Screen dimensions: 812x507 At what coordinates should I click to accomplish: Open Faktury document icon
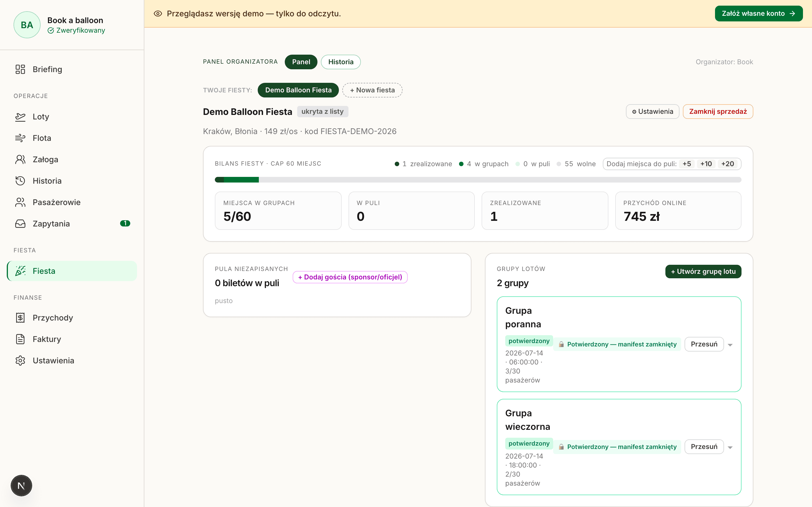click(x=20, y=339)
